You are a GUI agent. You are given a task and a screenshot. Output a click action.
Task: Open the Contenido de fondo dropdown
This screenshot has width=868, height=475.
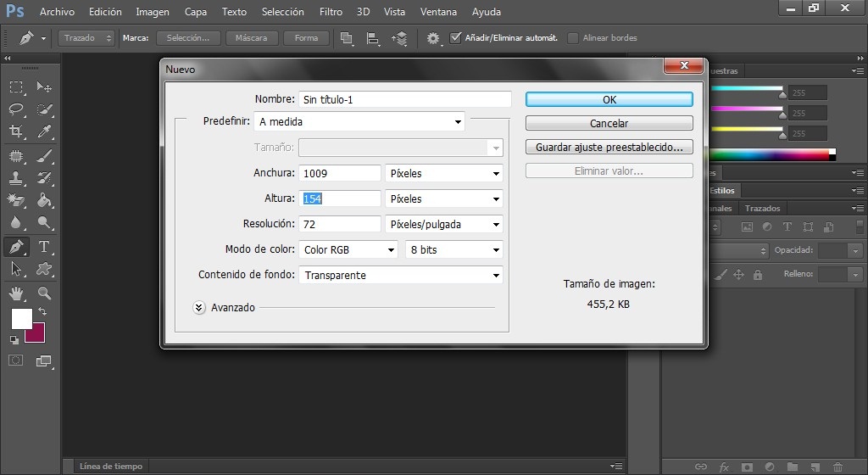(401, 275)
